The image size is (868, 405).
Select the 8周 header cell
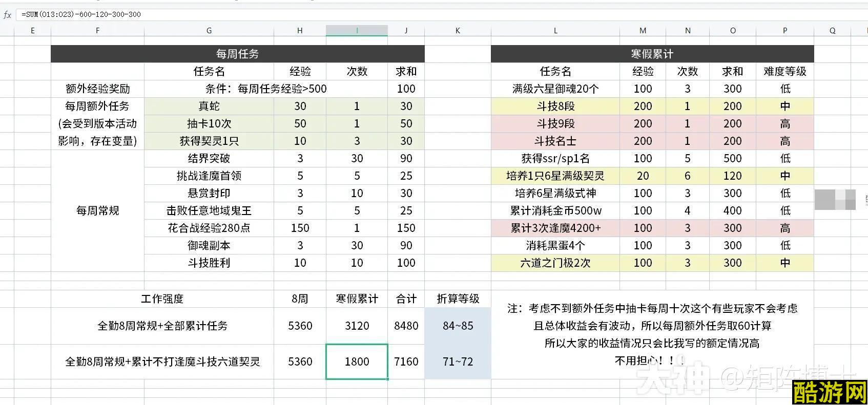300,299
